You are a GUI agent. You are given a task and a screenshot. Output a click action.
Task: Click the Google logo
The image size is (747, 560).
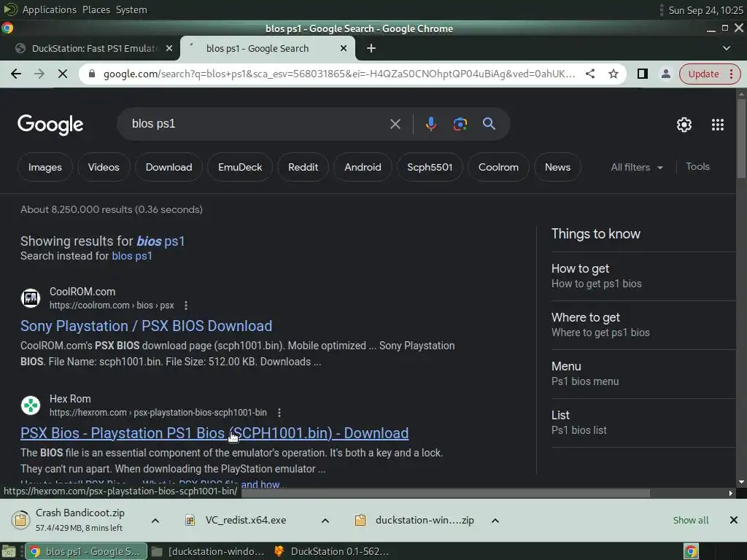[x=50, y=125]
